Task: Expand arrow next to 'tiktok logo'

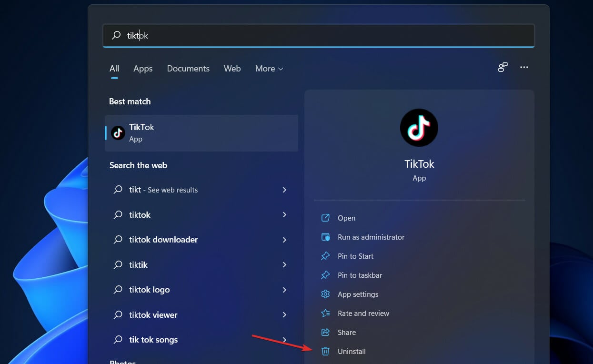Action: [x=284, y=290]
